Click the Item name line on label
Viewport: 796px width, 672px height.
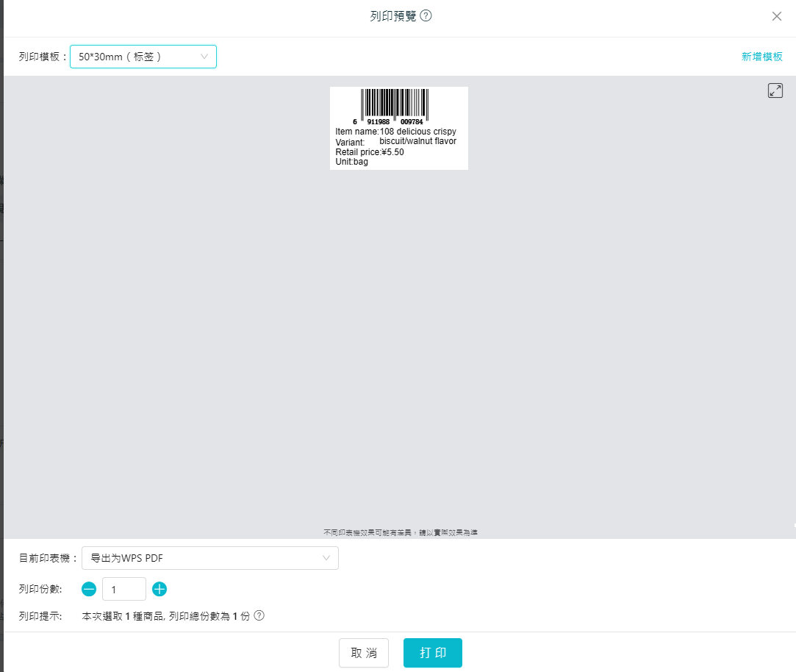pyautogui.click(x=395, y=132)
